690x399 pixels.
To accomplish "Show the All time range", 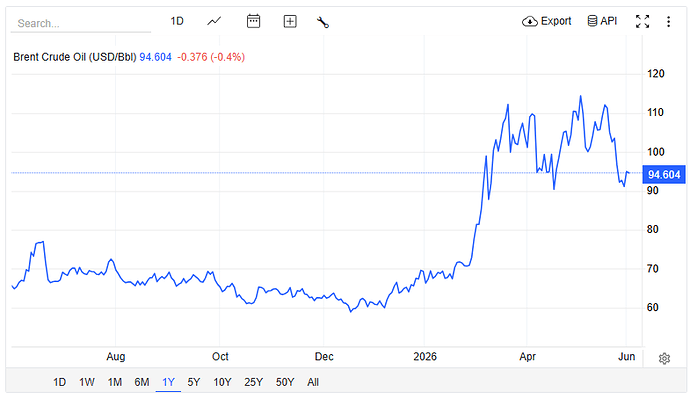I will 313,382.
